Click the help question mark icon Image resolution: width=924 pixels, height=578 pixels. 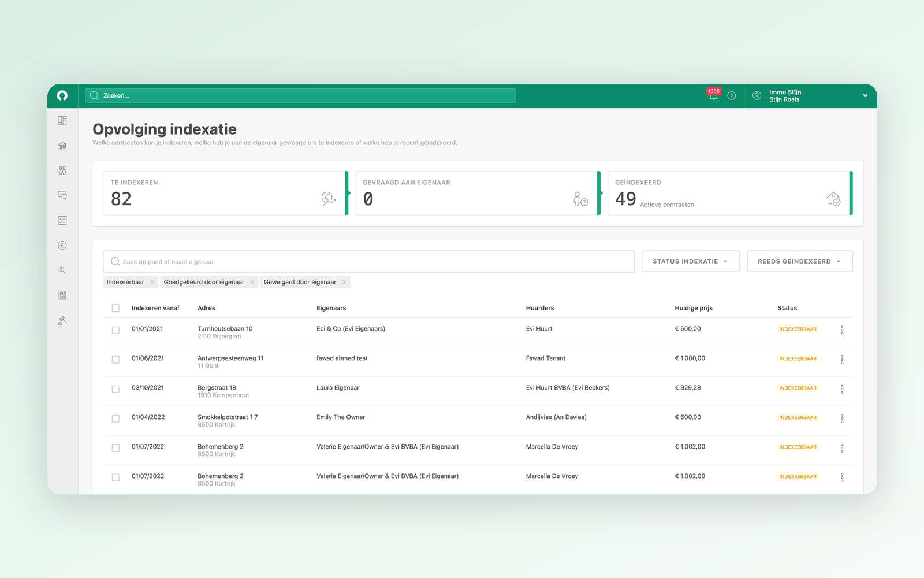coord(732,96)
